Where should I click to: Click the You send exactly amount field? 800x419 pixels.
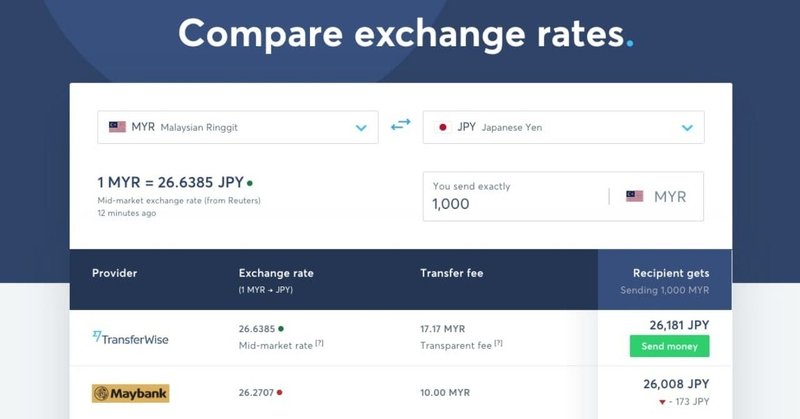516,196
